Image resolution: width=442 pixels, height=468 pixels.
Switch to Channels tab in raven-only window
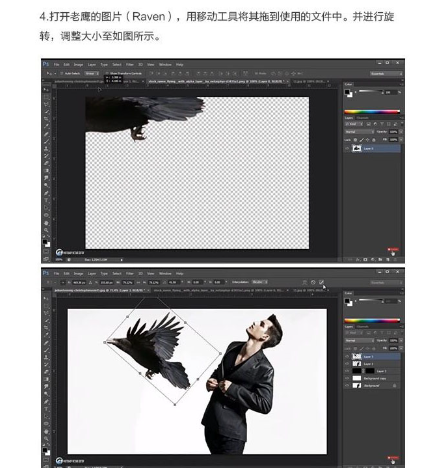363,118
